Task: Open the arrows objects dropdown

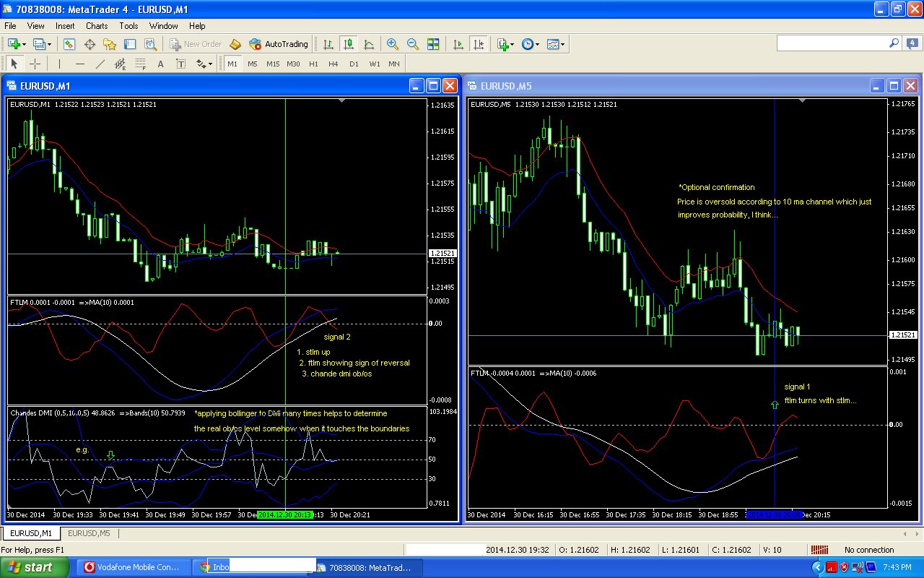Action: pyautogui.click(x=204, y=64)
